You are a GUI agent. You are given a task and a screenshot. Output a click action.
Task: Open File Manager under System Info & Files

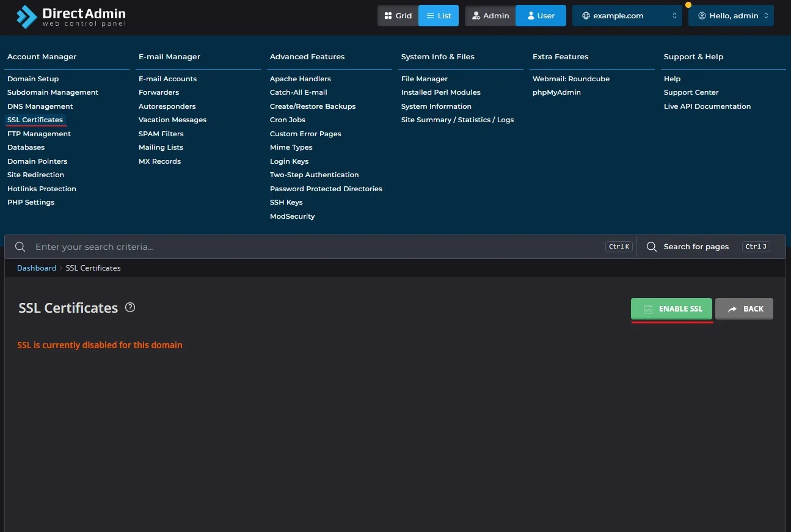(425, 79)
